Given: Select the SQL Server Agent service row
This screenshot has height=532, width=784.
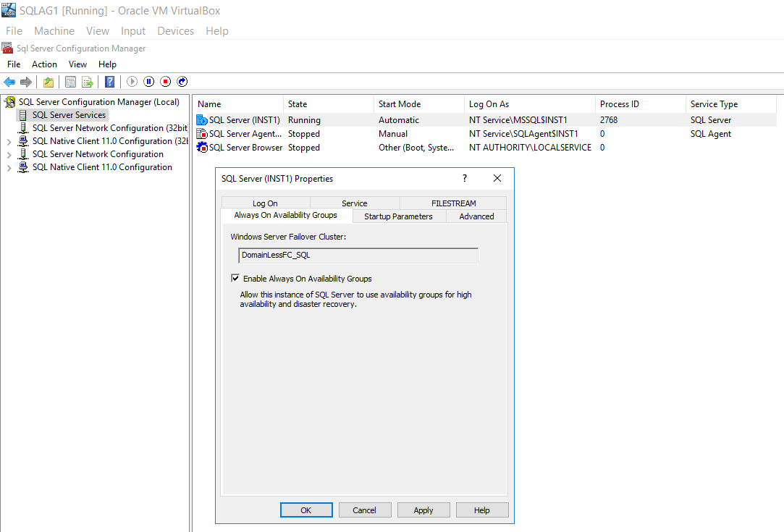Looking at the screenshot, I should 240,133.
